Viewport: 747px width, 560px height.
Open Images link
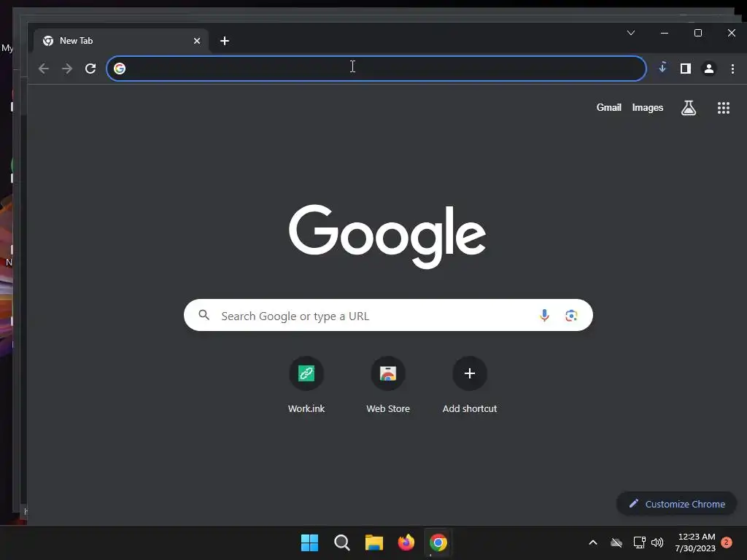coord(648,108)
